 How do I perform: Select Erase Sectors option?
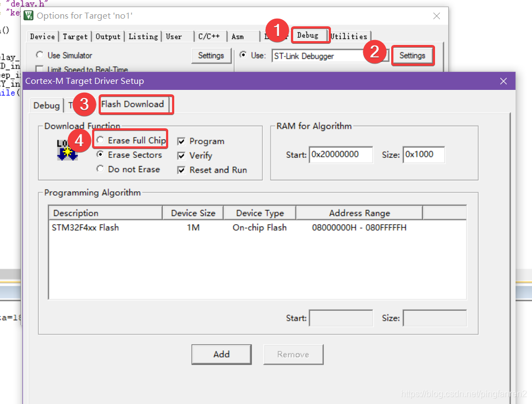(x=100, y=154)
